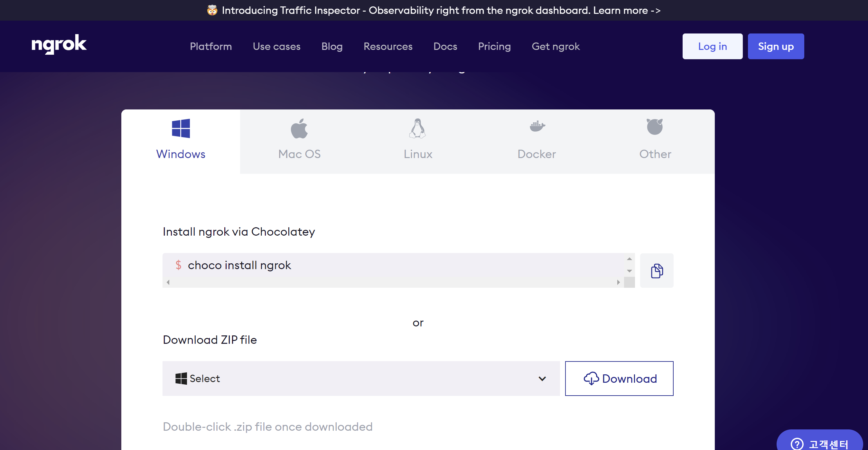The height and width of the screenshot is (450, 868).
Task: Click the Sign up button
Action: pyautogui.click(x=776, y=47)
